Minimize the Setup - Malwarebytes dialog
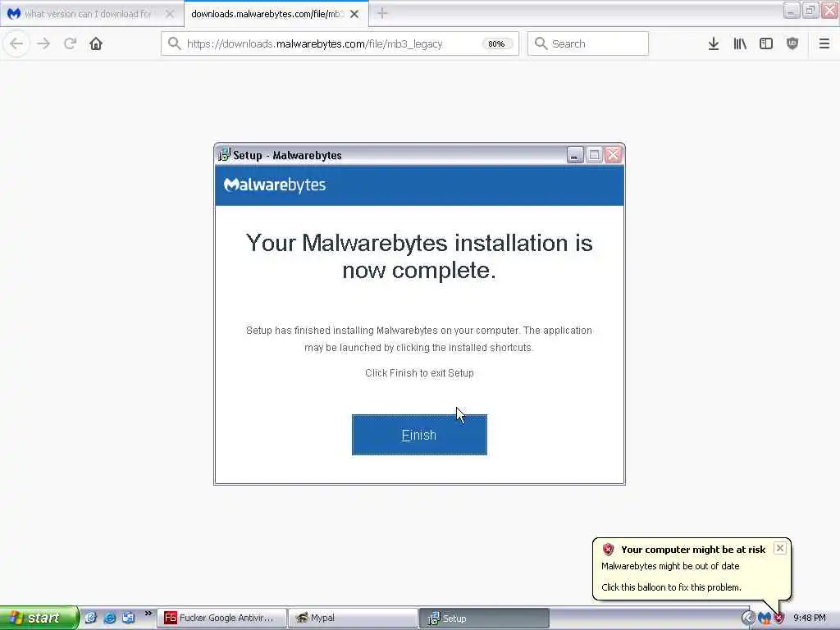The width and height of the screenshot is (840, 630). [x=575, y=155]
